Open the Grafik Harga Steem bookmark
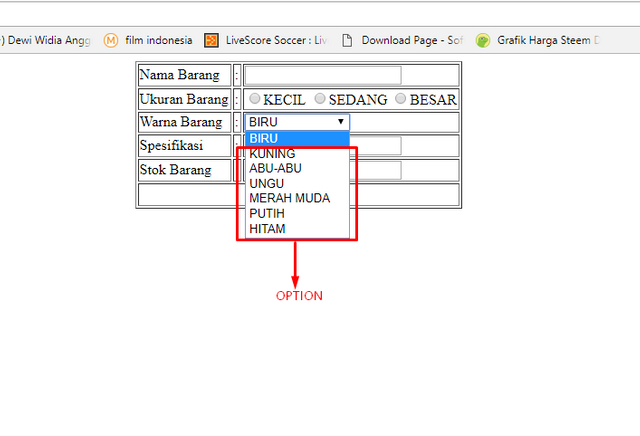640x436 pixels. pos(538,40)
